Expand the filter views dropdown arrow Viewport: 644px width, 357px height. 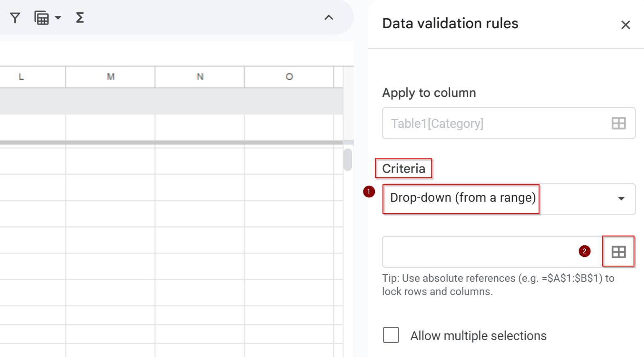[58, 18]
